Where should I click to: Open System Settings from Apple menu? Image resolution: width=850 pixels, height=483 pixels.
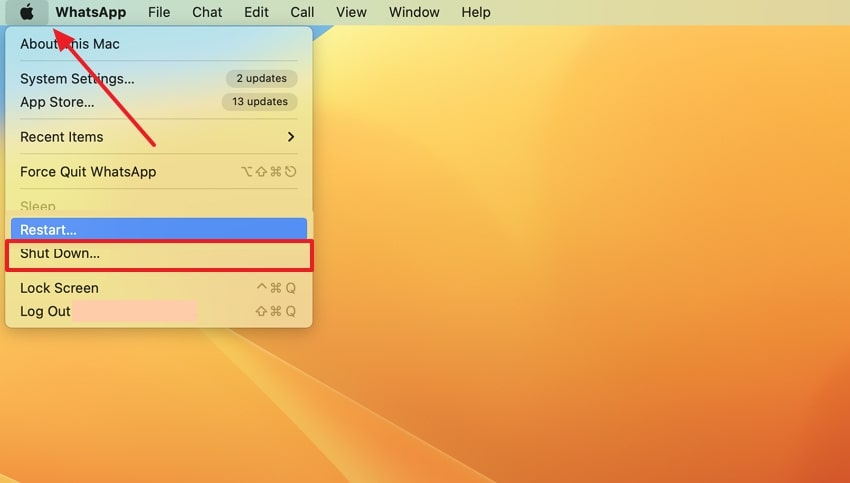pyautogui.click(x=159, y=79)
